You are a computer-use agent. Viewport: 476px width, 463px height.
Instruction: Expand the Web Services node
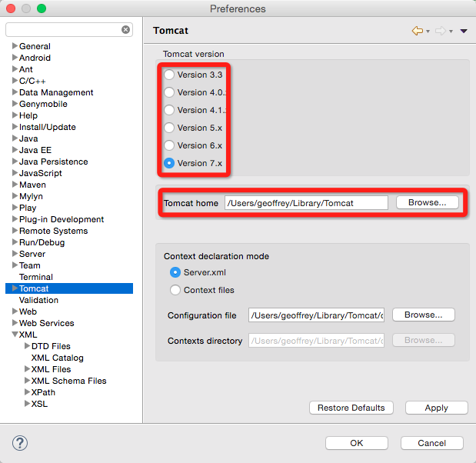pos(15,323)
